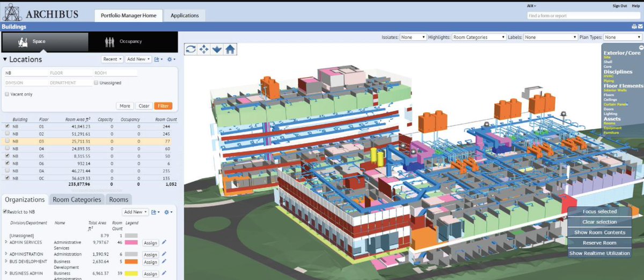The width and height of the screenshot is (644, 280).
Task: Click the Clear filter button
Action: (x=143, y=106)
